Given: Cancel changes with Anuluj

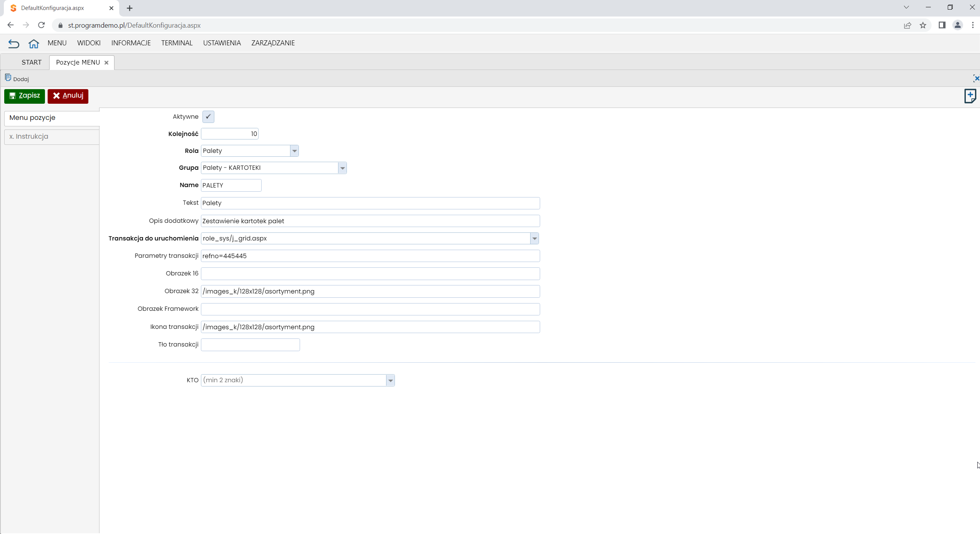Looking at the screenshot, I should pyautogui.click(x=68, y=96).
